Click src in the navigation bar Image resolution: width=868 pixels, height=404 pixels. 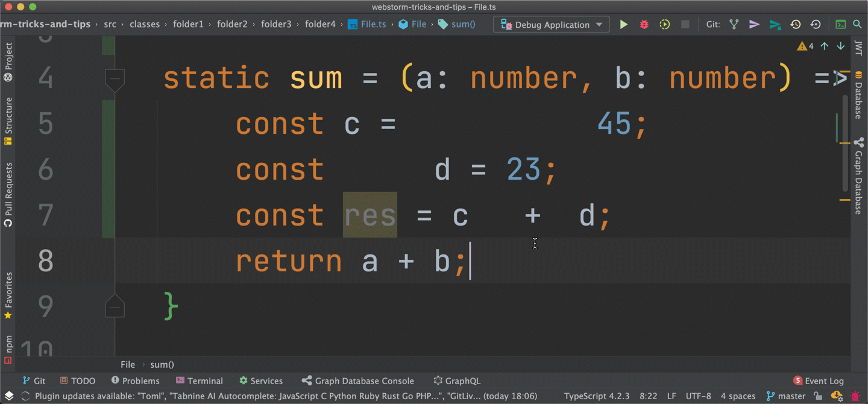(x=110, y=25)
